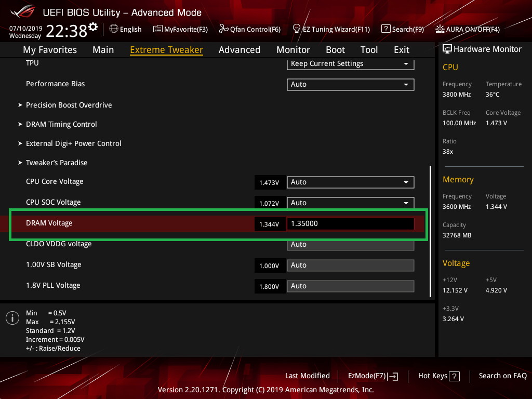Click the 4.920 V reading
The image size is (532, 399).
pyautogui.click(x=496, y=290)
